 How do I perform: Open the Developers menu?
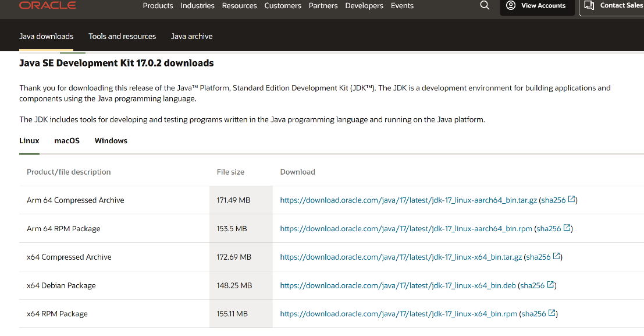point(364,6)
